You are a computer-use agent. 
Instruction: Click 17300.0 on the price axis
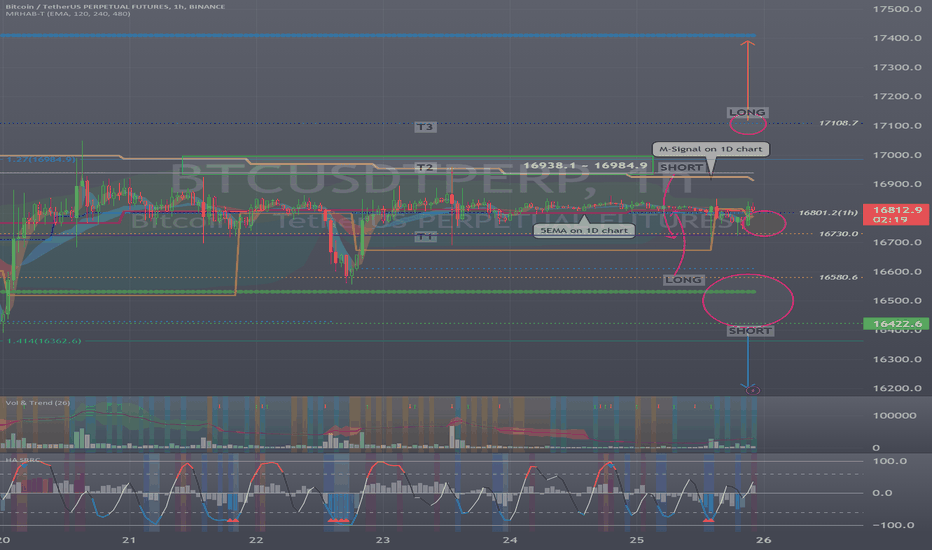click(897, 67)
